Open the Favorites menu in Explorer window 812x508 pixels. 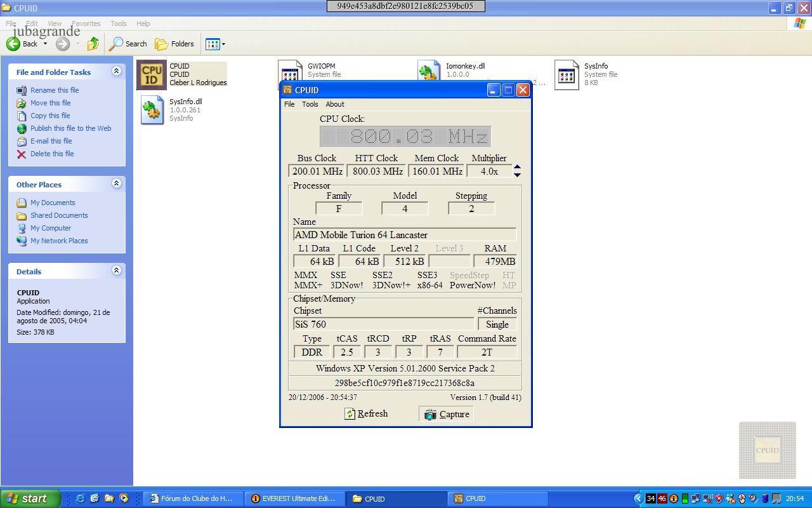(86, 23)
